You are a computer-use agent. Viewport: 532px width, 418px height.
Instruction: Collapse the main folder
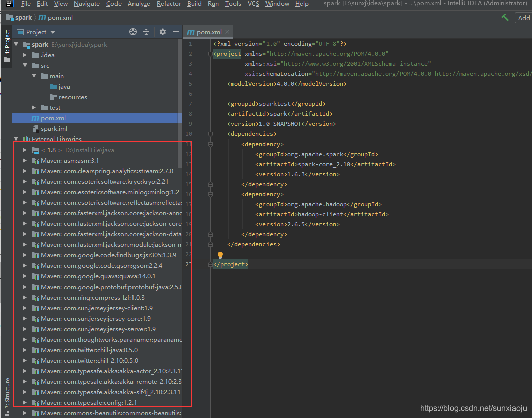34,76
